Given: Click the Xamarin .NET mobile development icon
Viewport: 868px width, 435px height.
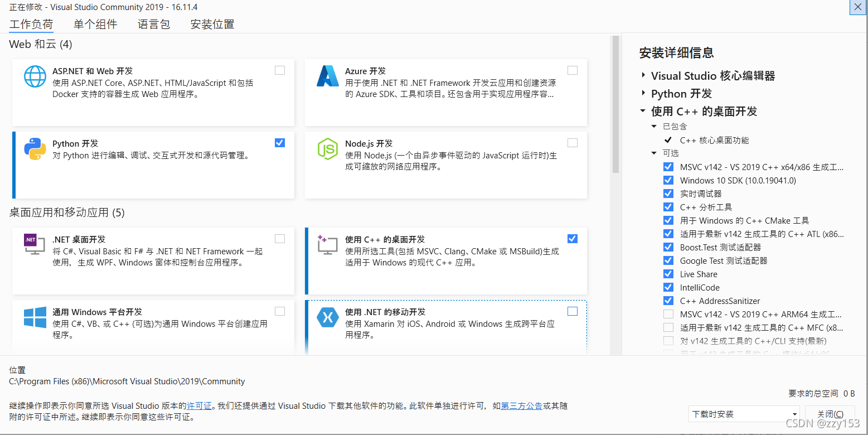Looking at the screenshot, I should tap(328, 317).
